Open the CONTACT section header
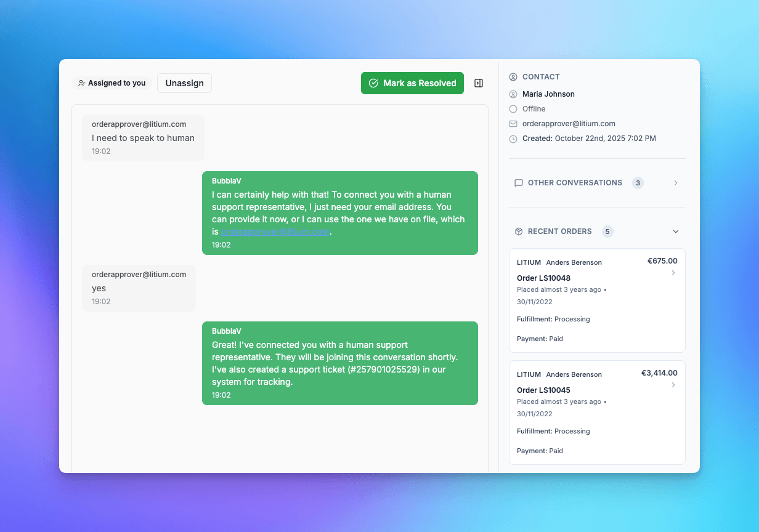The width and height of the screenshot is (759, 532). click(540, 76)
